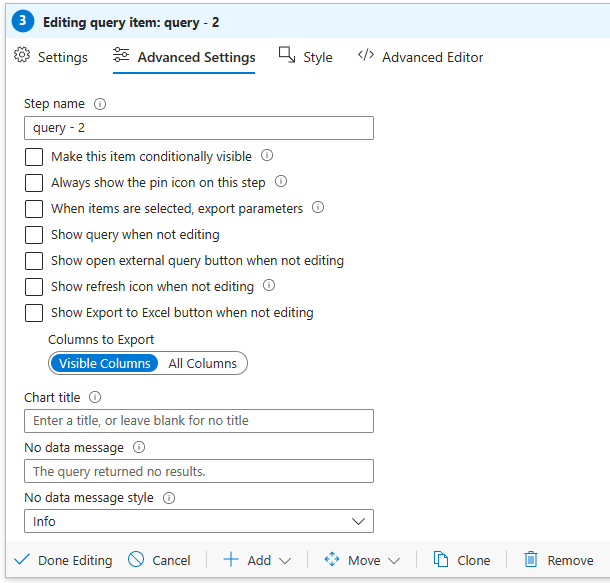Click the 'Columns to Export' label
The height and width of the screenshot is (583, 610).
[x=101, y=340]
